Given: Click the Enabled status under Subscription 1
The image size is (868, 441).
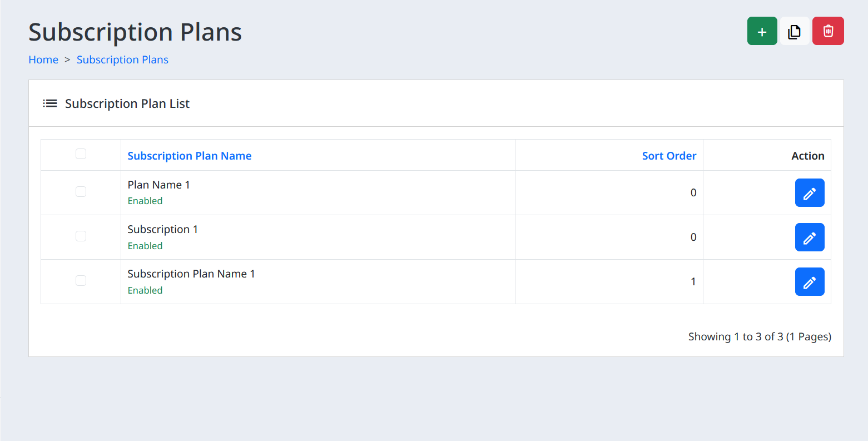Looking at the screenshot, I should [x=145, y=246].
